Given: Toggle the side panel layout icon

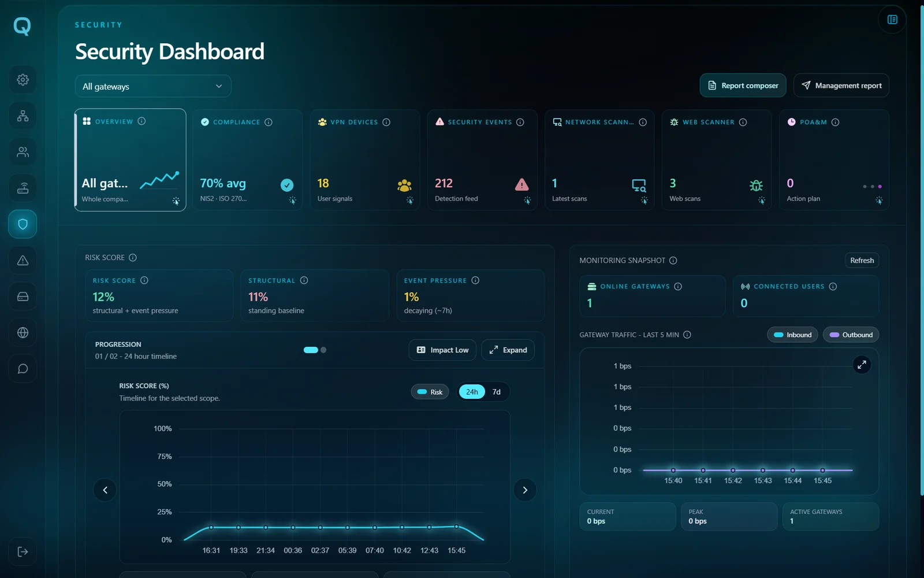Looking at the screenshot, I should coord(892,20).
